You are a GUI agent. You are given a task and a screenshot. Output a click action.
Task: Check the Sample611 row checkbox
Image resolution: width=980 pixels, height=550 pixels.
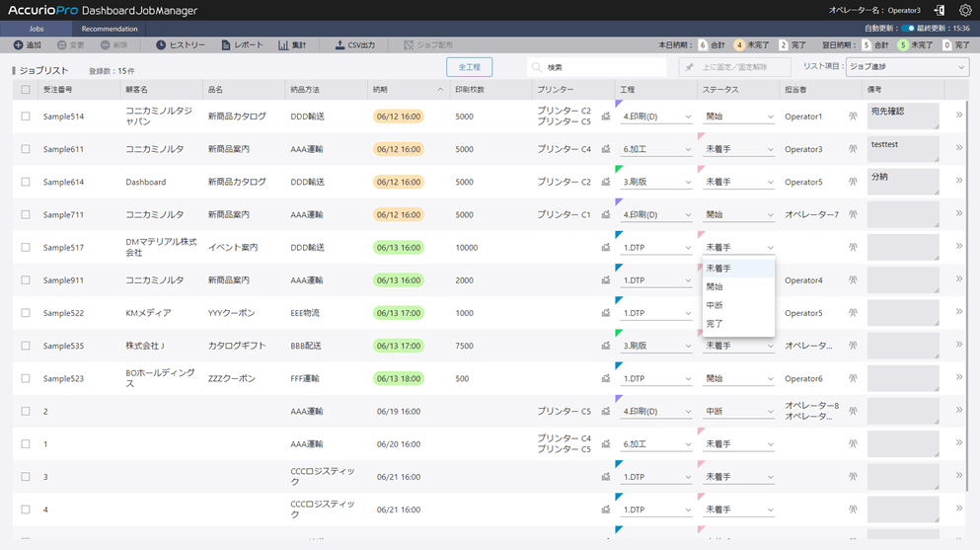click(x=26, y=149)
